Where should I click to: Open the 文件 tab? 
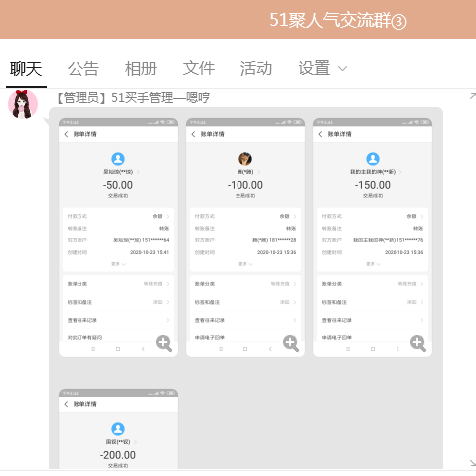(199, 69)
